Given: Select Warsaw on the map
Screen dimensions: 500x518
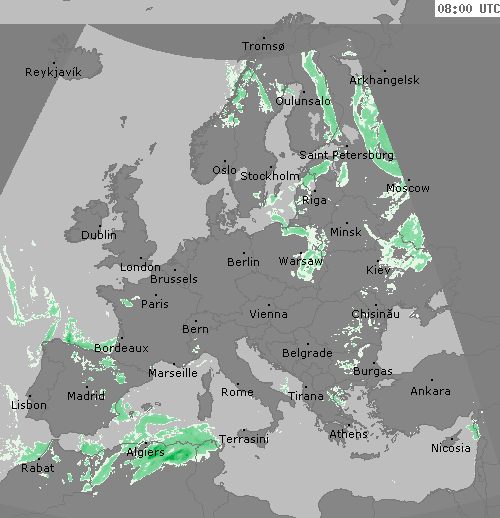Looking at the screenshot, I should 300,261.
